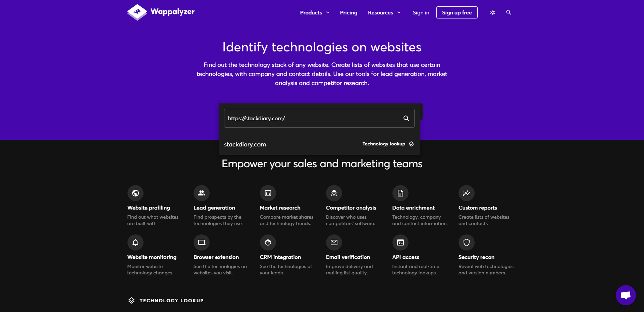Image resolution: width=644 pixels, height=312 pixels.
Task: Click the Website monitoring bell icon
Action: click(x=136, y=242)
